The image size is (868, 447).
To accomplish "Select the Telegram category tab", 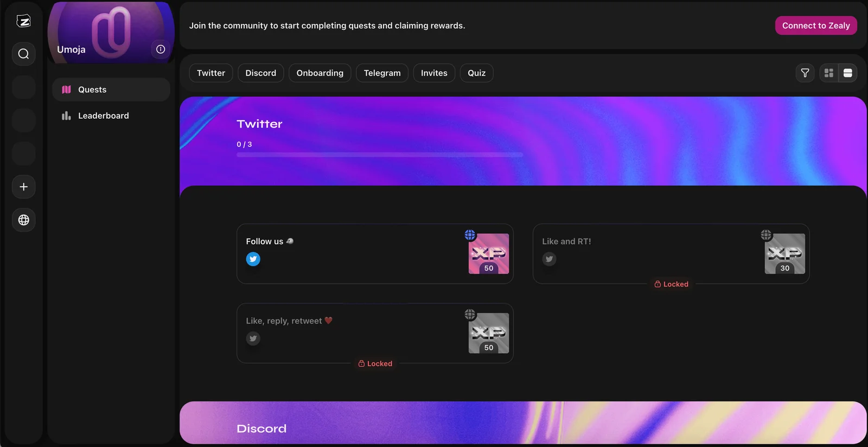I will pyautogui.click(x=382, y=73).
